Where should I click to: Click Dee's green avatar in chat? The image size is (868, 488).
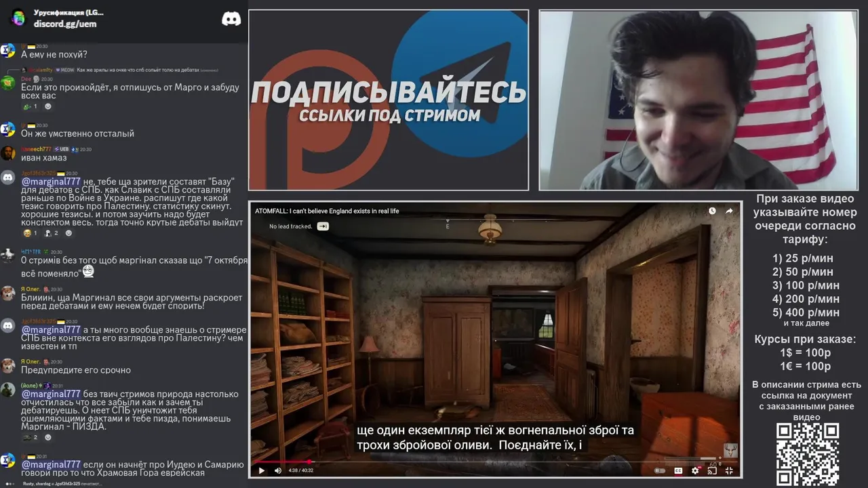click(x=7, y=83)
